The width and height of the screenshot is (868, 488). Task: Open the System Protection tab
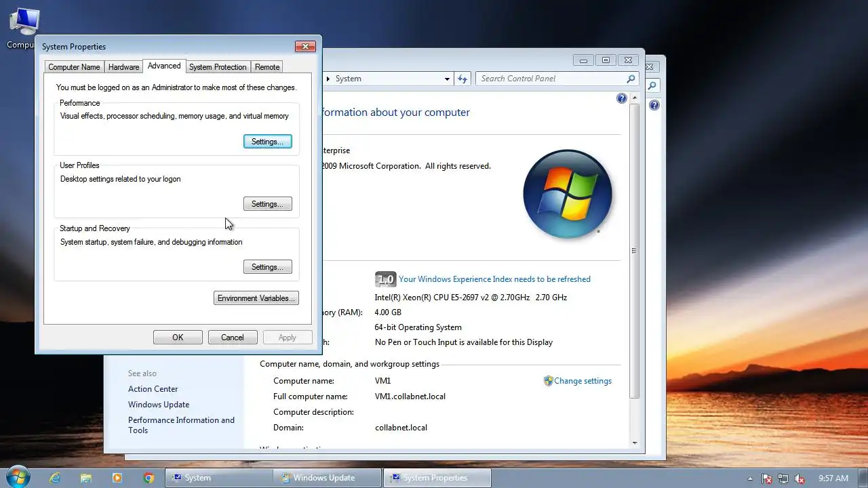218,67
